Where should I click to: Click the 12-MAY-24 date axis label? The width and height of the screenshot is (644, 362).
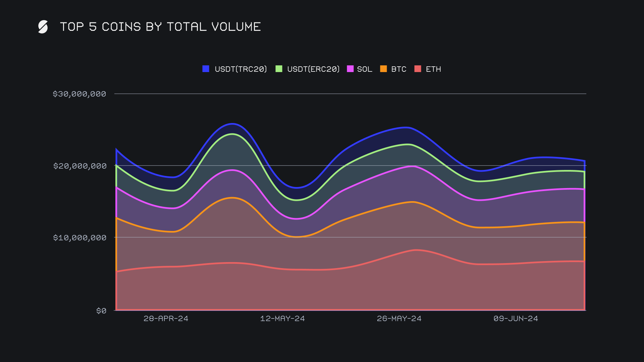(x=282, y=318)
